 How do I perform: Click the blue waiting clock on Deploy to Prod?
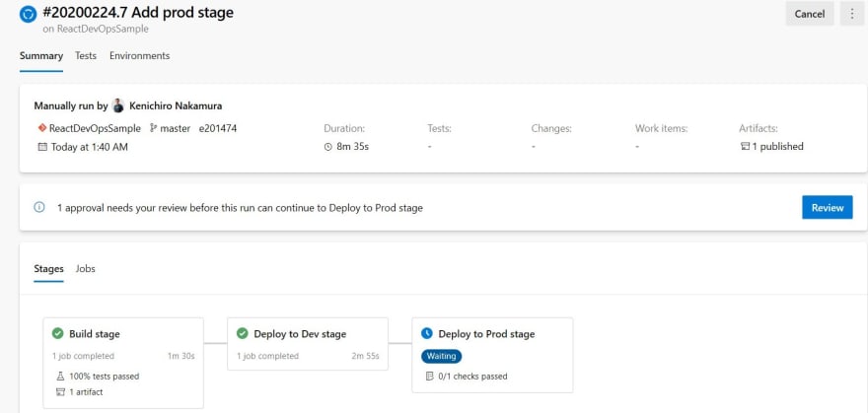pyautogui.click(x=427, y=333)
